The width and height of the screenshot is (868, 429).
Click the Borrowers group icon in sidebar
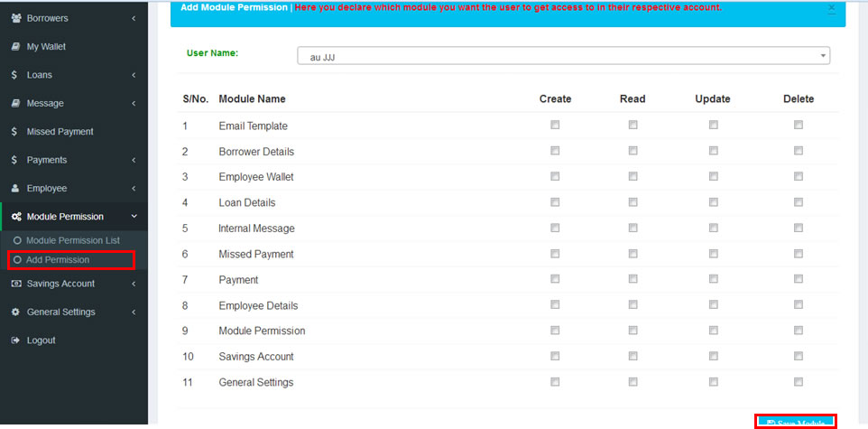[x=15, y=18]
